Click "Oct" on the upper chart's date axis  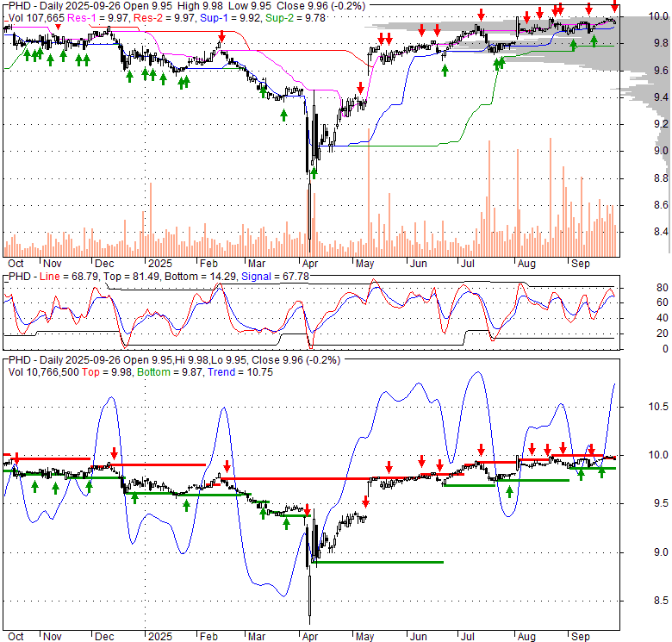(16, 264)
